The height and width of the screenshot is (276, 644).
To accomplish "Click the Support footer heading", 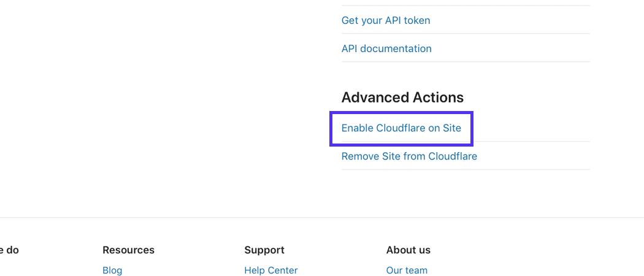I will point(264,250).
